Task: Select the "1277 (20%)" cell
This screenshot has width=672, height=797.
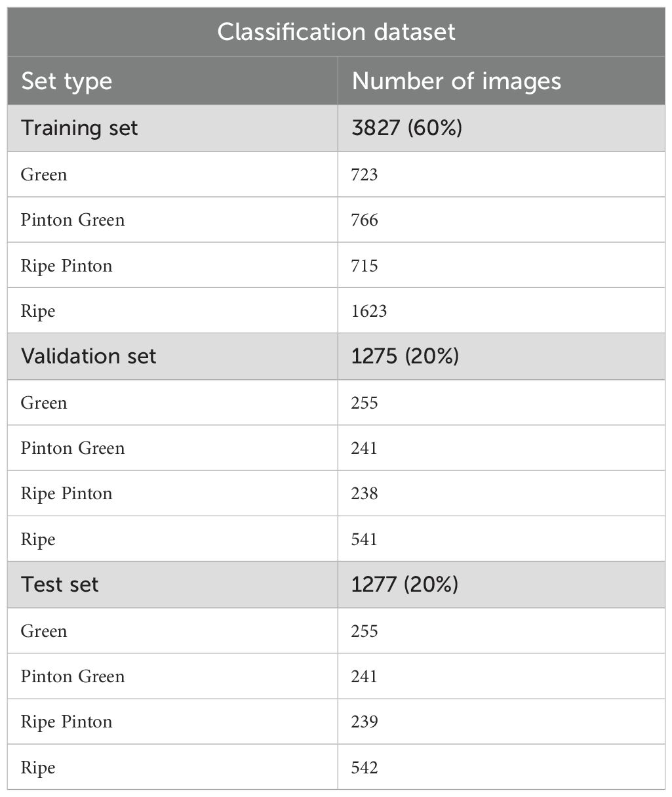Action: (405, 584)
